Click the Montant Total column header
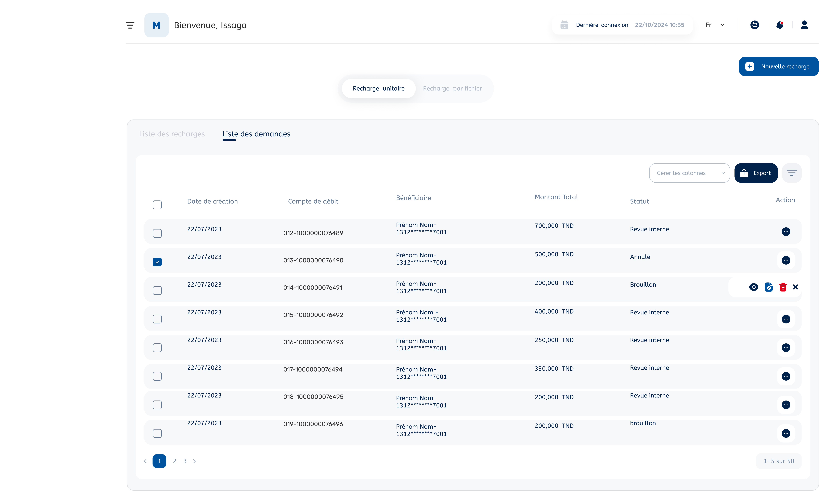 click(556, 197)
